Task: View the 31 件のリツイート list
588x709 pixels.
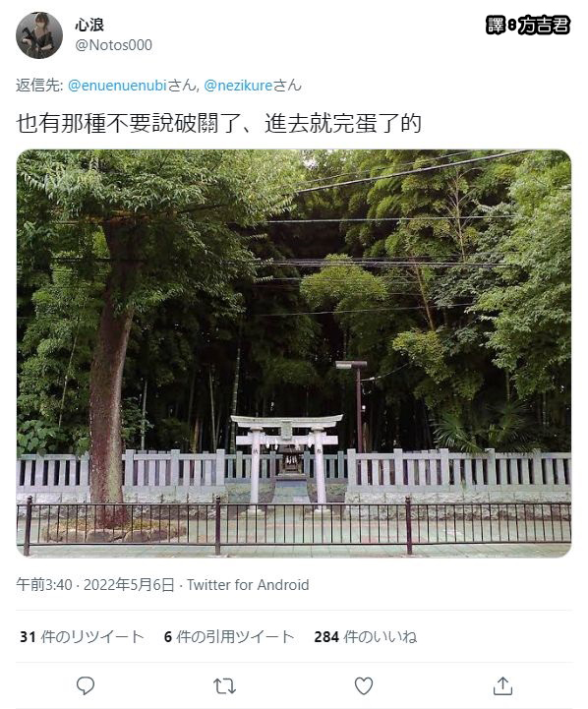Action: pos(82,636)
